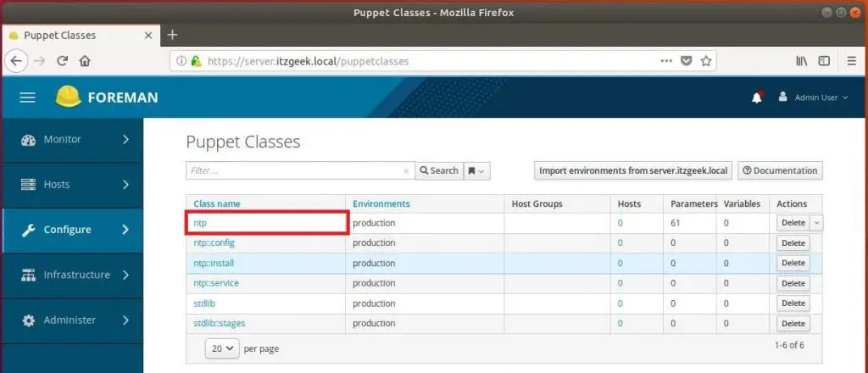Open the ntp::service class link

pos(216,283)
